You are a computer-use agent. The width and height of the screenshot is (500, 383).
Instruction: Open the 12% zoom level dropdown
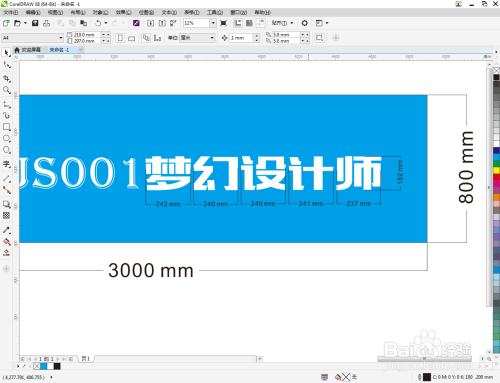coord(213,23)
